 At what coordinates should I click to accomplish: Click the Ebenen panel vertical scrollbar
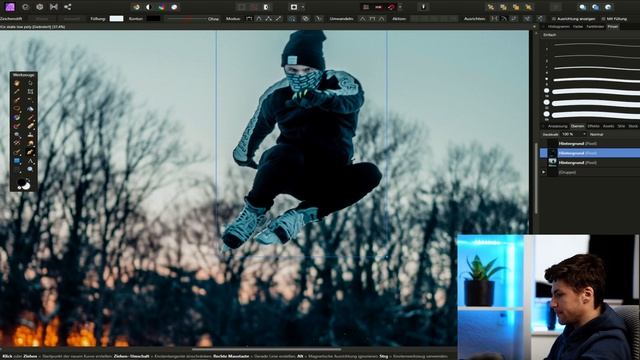click(x=536, y=178)
